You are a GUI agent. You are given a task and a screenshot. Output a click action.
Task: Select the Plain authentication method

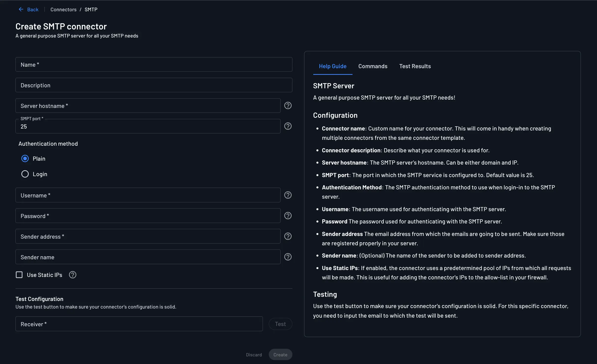25,158
